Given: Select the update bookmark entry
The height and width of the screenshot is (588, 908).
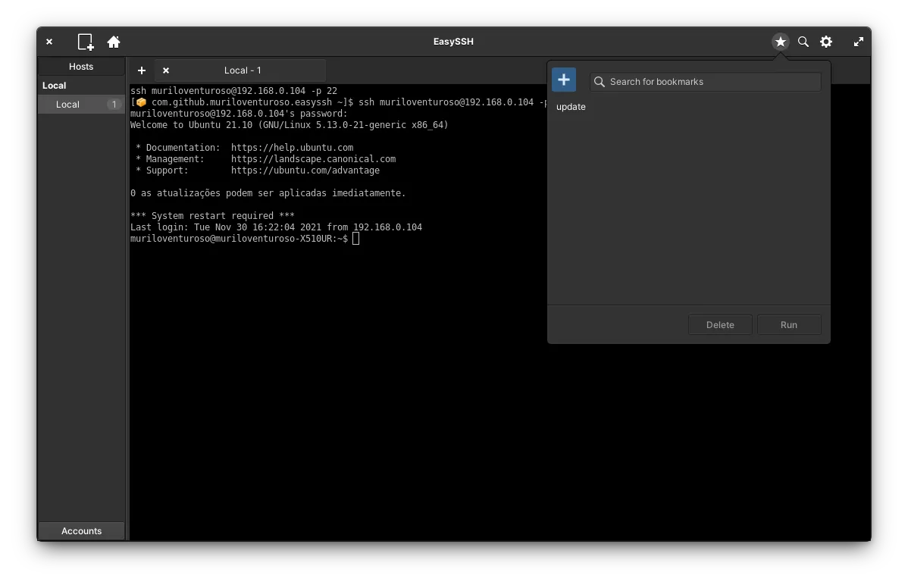Looking at the screenshot, I should pos(571,107).
